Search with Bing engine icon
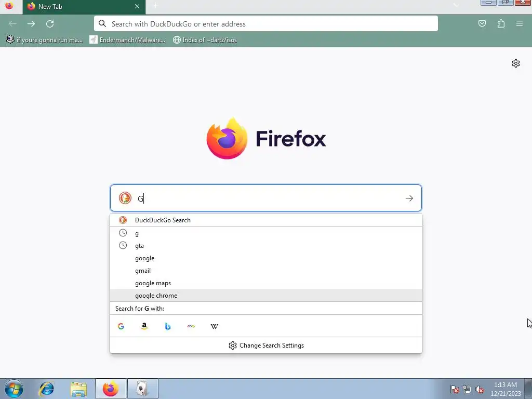 tap(168, 326)
